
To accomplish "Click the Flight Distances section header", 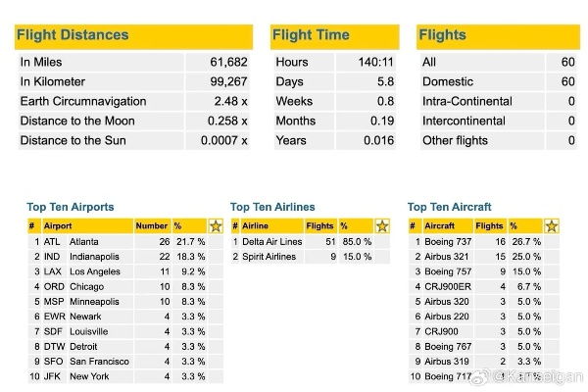I will 72,35.
